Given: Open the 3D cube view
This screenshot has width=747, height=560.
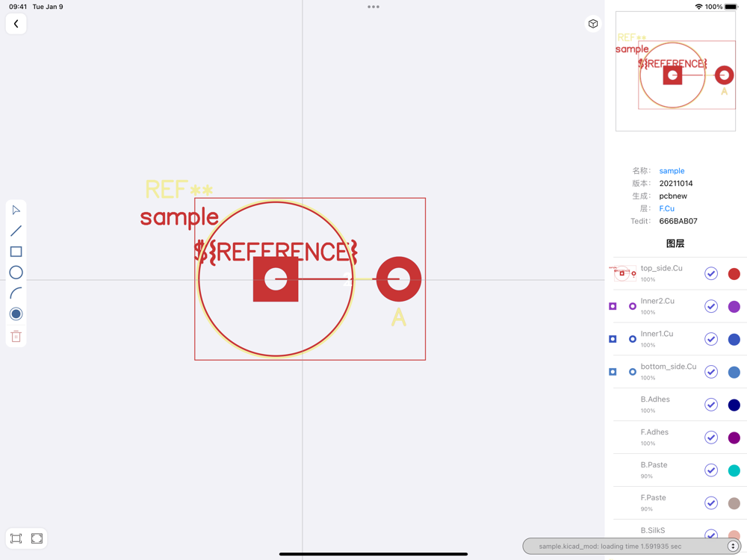Looking at the screenshot, I should [x=592, y=24].
